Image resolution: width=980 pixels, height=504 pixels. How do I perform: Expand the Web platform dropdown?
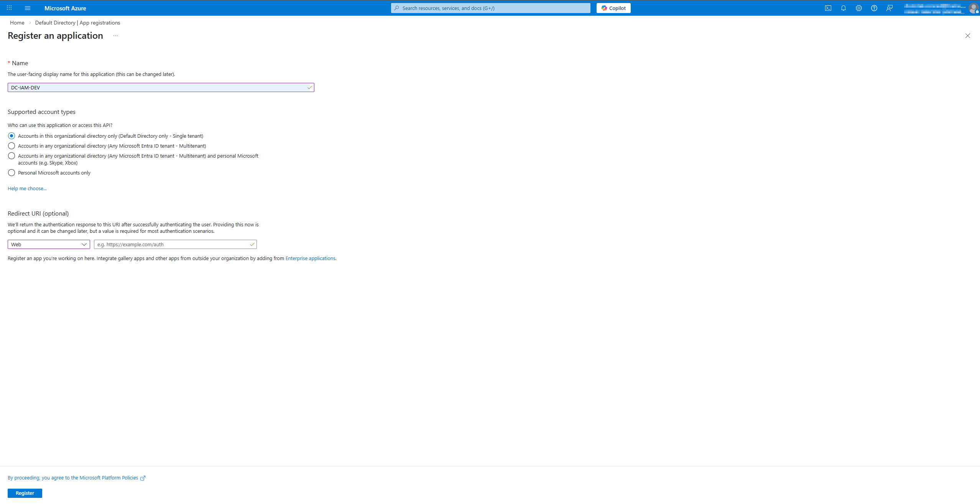point(49,244)
